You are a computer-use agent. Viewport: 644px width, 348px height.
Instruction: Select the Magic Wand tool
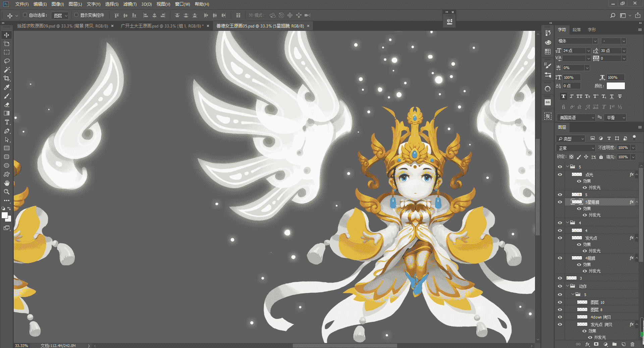pyautogui.click(x=7, y=70)
